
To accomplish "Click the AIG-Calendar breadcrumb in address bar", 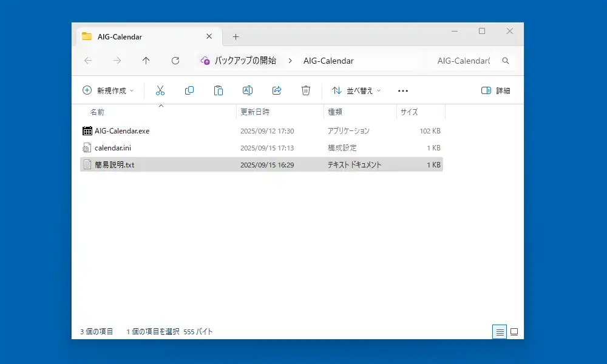I will (328, 61).
